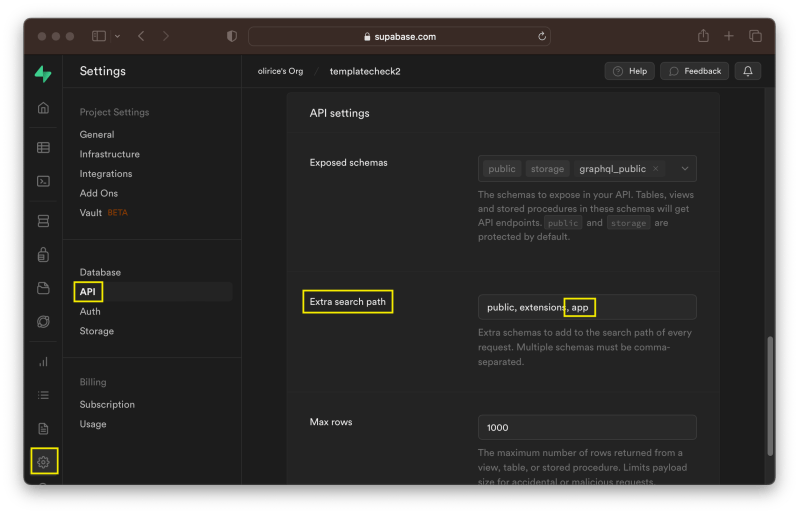799x514 pixels.
Task: Open Infrastructure settings
Action: pyautogui.click(x=110, y=154)
